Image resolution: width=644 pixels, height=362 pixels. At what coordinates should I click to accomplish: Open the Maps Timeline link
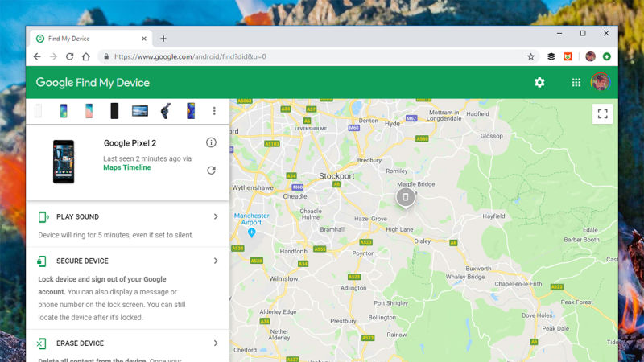[x=127, y=167]
